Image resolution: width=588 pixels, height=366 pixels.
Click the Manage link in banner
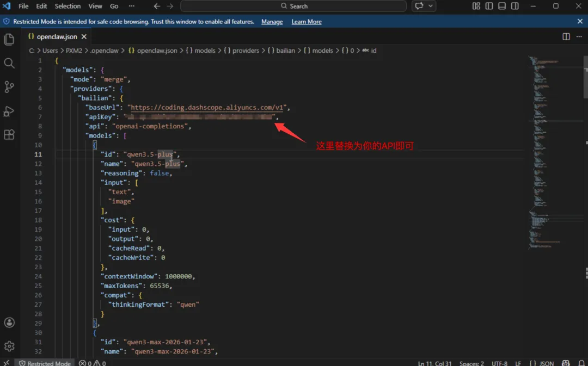click(x=272, y=22)
